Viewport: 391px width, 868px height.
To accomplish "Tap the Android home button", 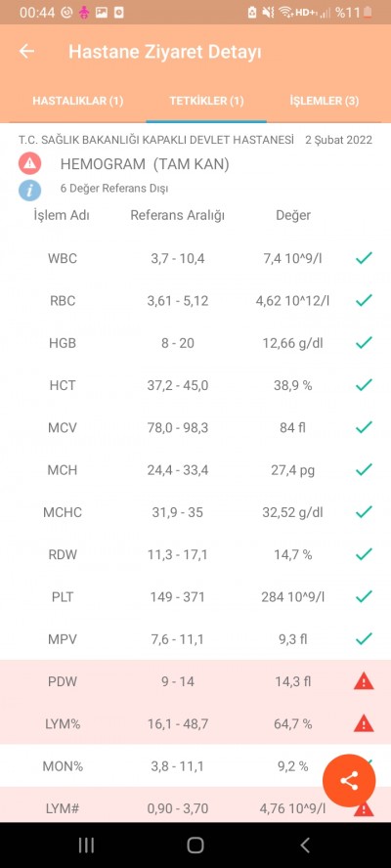I will click(195, 845).
